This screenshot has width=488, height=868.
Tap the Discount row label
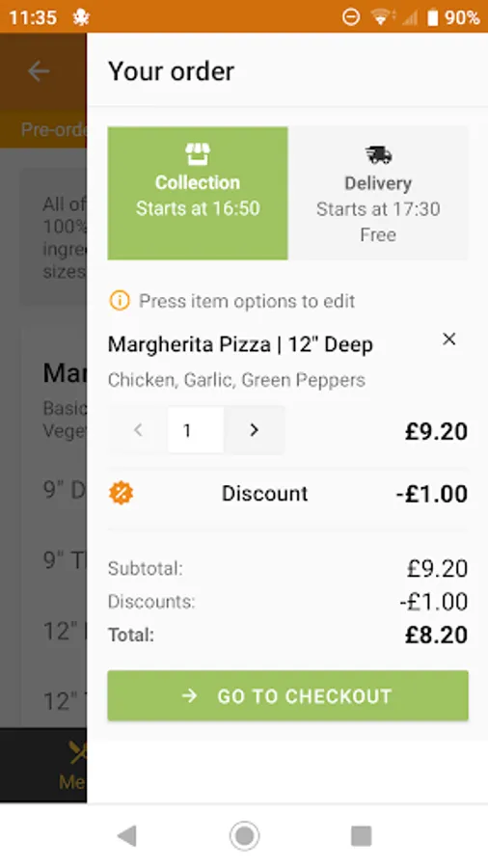tap(264, 493)
